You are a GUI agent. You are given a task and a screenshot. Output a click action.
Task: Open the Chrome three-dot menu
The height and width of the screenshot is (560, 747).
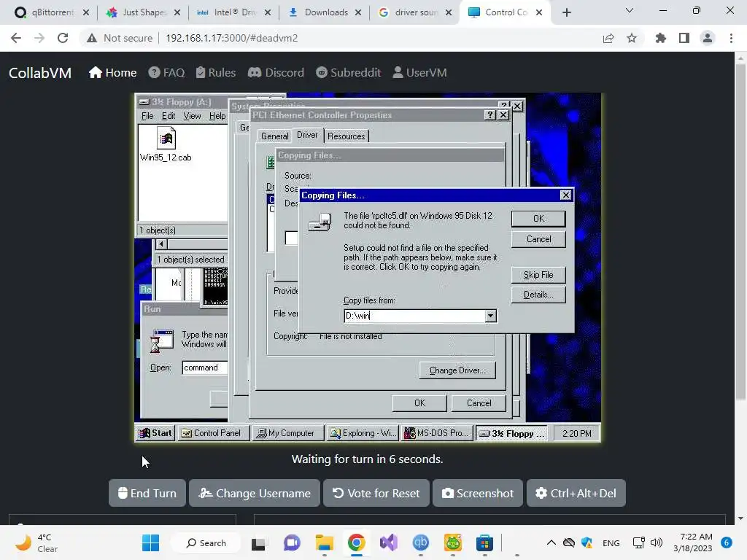click(731, 38)
